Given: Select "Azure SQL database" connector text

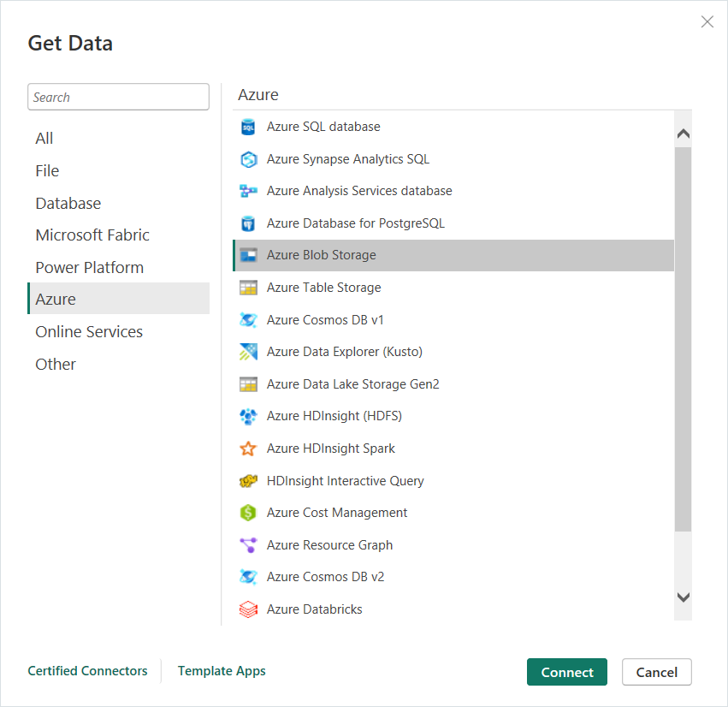Looking at the screenshot, I should coord(323,127).
